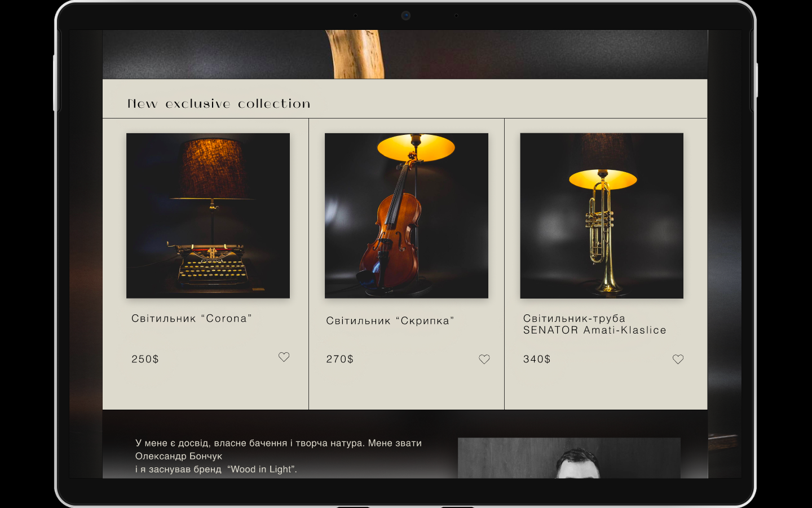Click the Світильник "Скрипка" title
Image resolution: width=812 pixels, height=508 pixels.
pyautogui.click(x=390, y=321)
